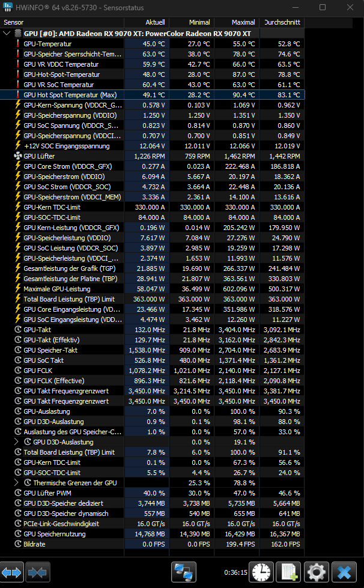Start logging with the sheet plus icon
This screenshot has width=364, height=588.
(289, 572)
